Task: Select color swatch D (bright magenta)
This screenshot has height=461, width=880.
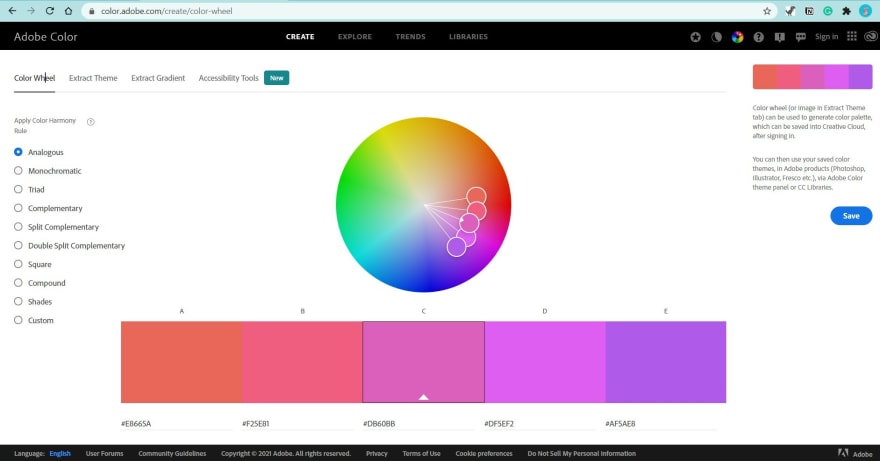Action: (x=544, y=362)
